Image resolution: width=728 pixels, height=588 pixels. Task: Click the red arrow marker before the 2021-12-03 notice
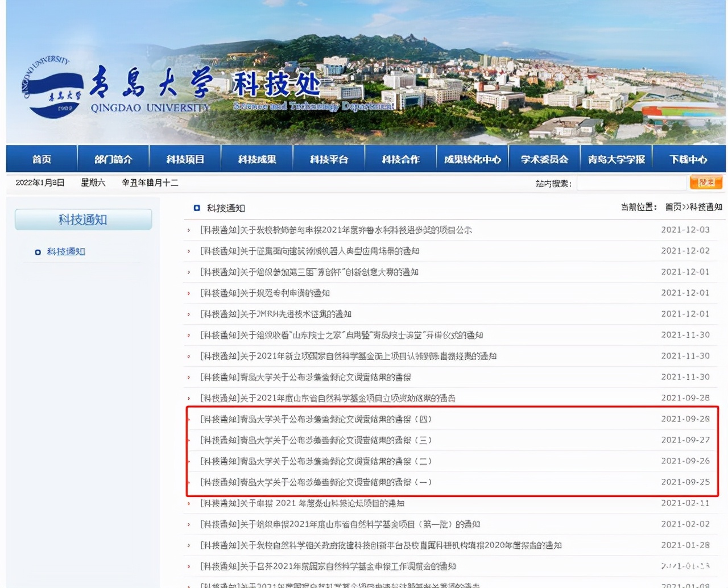(188, 230)
